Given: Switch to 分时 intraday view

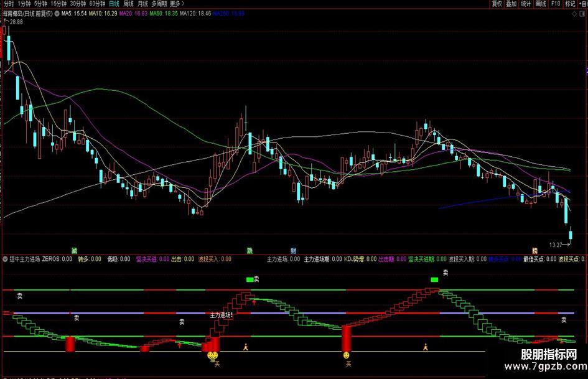Looking at the screenshot, I should (x=8, y=4).
